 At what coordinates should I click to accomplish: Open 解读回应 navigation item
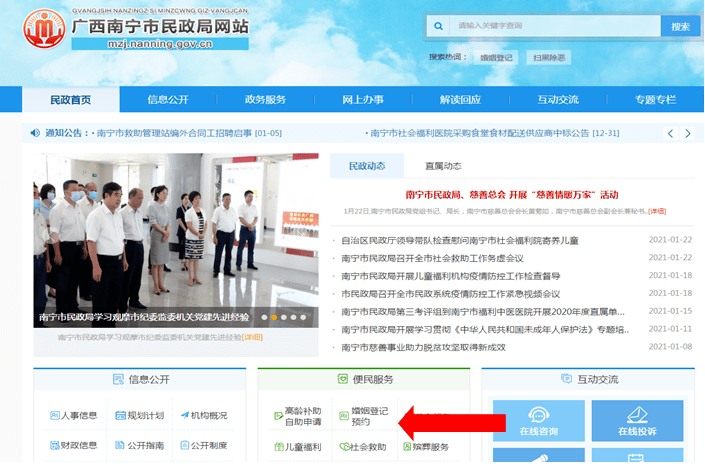460,99
